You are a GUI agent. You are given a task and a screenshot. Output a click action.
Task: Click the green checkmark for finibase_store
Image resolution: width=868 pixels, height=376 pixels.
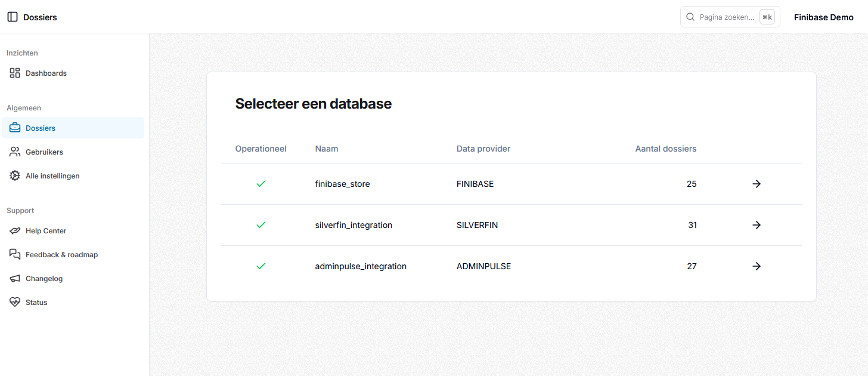click(x=261, y=184)
